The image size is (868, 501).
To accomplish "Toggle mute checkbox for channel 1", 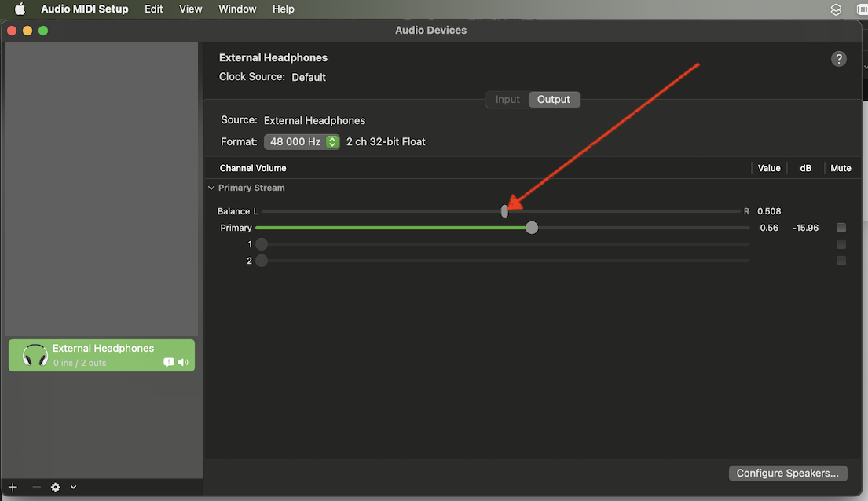I will [841, 244].
